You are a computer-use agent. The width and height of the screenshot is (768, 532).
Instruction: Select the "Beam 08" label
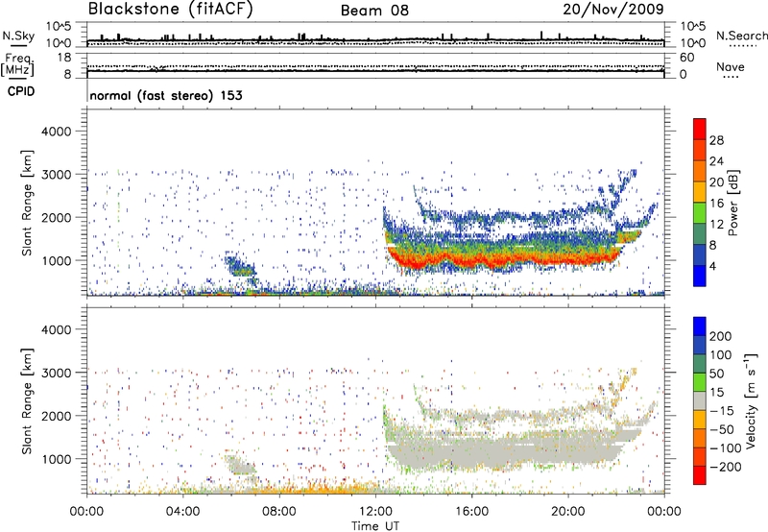[374, 11]
